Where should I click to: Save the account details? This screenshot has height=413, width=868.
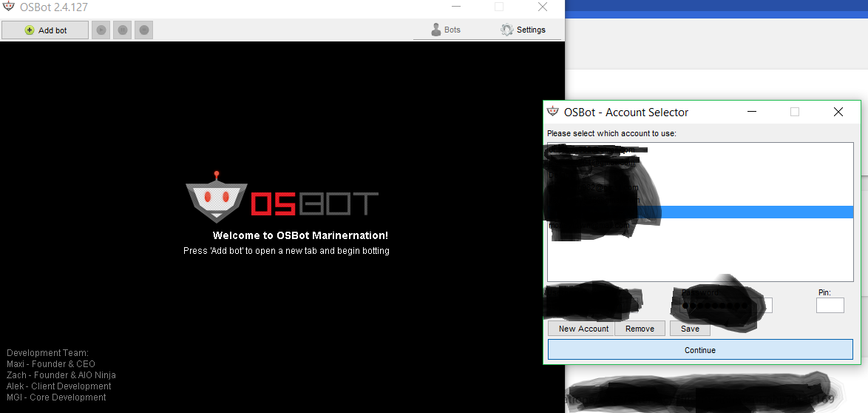tap(690, 329)
